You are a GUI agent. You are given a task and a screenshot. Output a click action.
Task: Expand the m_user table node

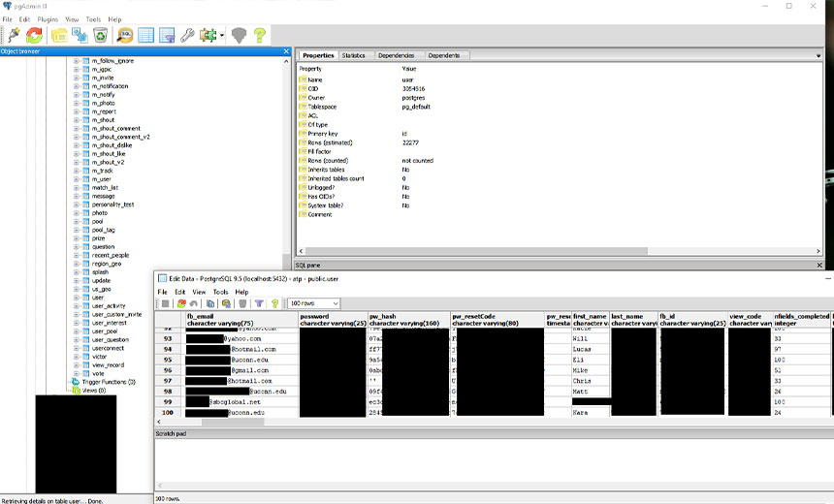(x=76, y=179)
